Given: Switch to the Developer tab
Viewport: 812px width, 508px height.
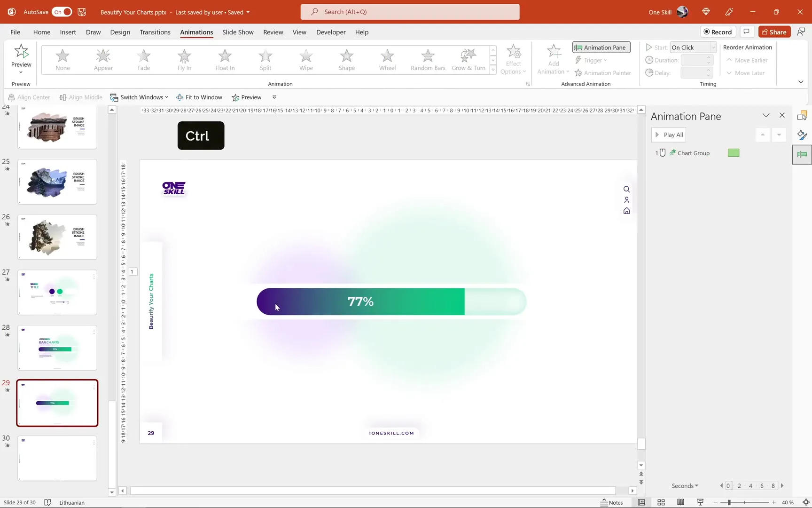Looking at the screenshot, I should tap(331, 32).
